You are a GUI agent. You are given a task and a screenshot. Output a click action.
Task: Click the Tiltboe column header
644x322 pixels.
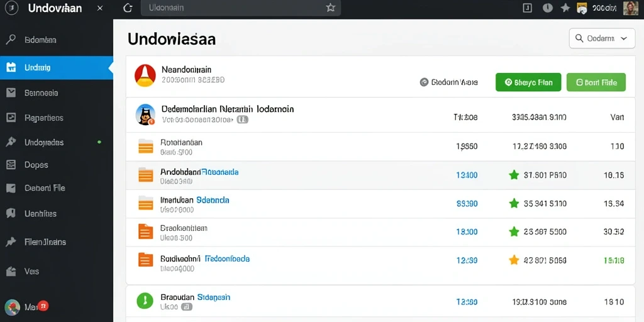pyautogui.click(x=465, y=117)
